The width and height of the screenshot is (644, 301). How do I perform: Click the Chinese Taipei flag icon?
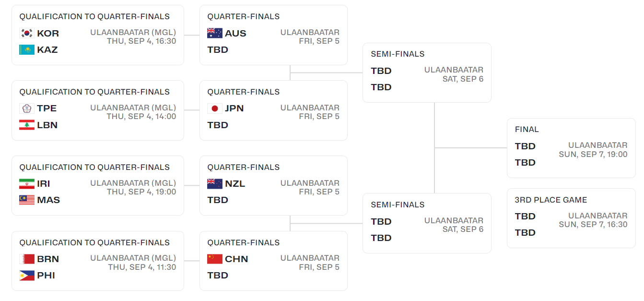[x=26, y=108]
